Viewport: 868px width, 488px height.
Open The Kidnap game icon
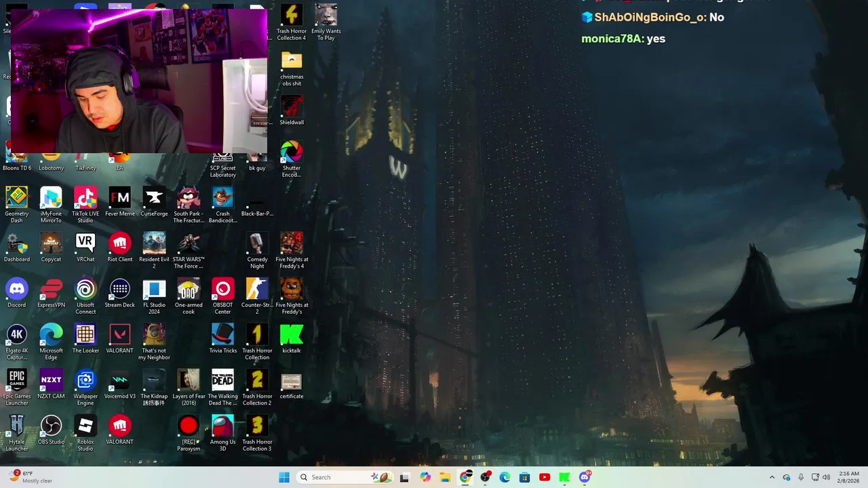tap(154, 387)
